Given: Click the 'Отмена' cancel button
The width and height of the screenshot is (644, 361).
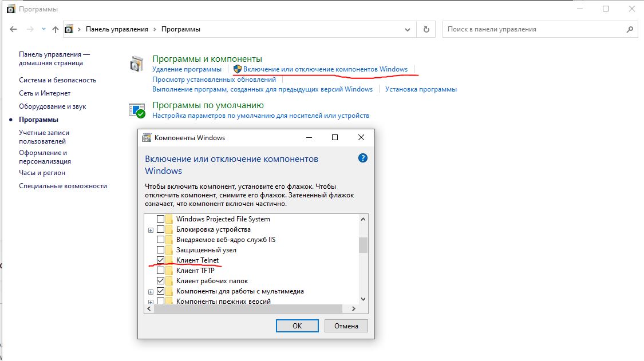Looking at the screenshot, I should pos(346,326).
